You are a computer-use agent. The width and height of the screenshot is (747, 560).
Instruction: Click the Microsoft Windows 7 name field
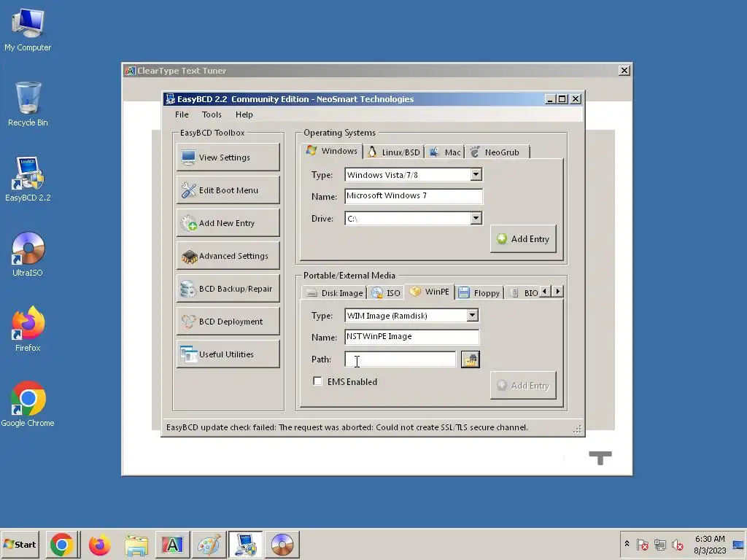click(x=414, y=196)
